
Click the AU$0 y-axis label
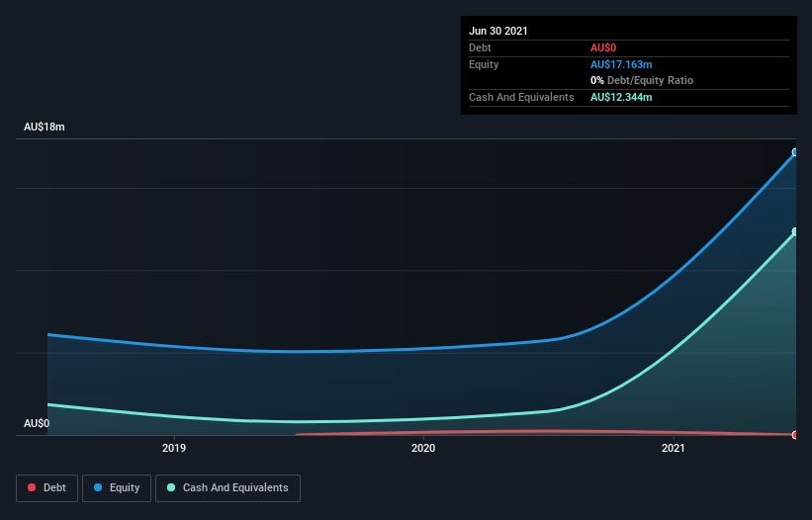click(x=37, y=423)
